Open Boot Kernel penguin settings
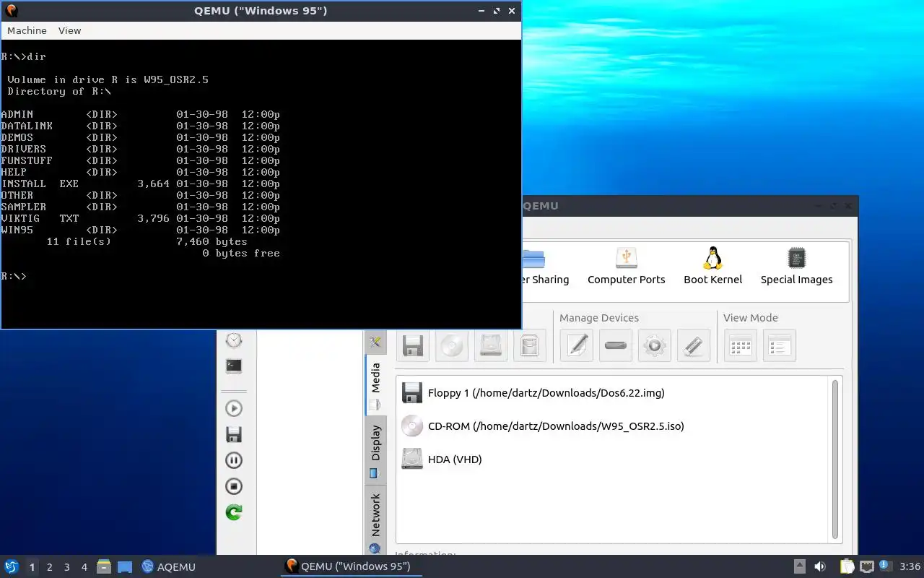 coord(713,267)
